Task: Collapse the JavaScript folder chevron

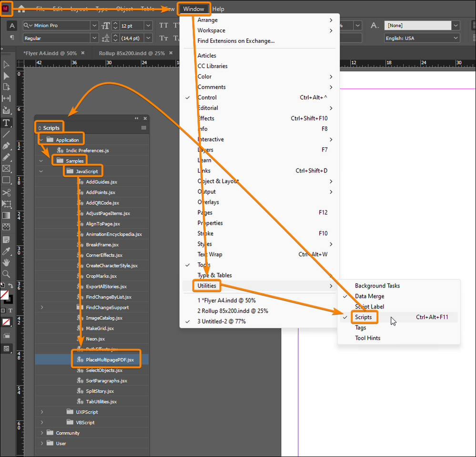Action: pyautogui.click(x=41, y=171)
